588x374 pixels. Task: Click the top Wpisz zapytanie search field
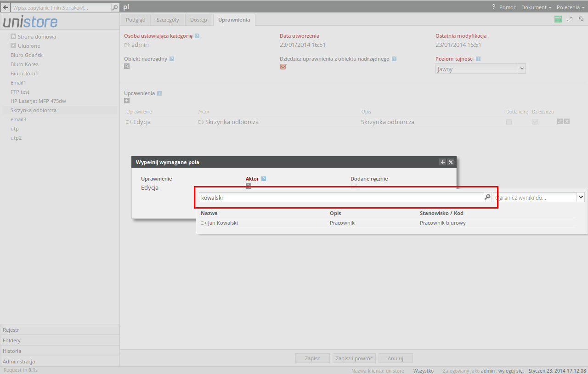coord(61,7)
